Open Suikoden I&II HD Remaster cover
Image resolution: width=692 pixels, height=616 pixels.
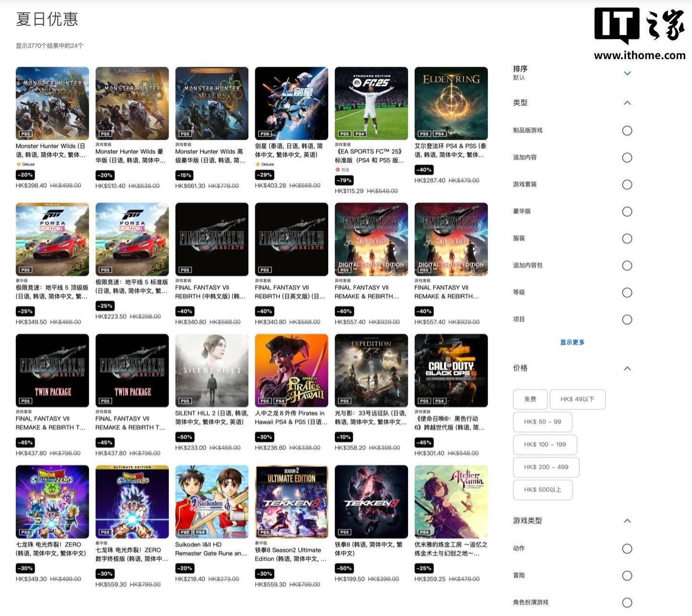coord(212,502)
